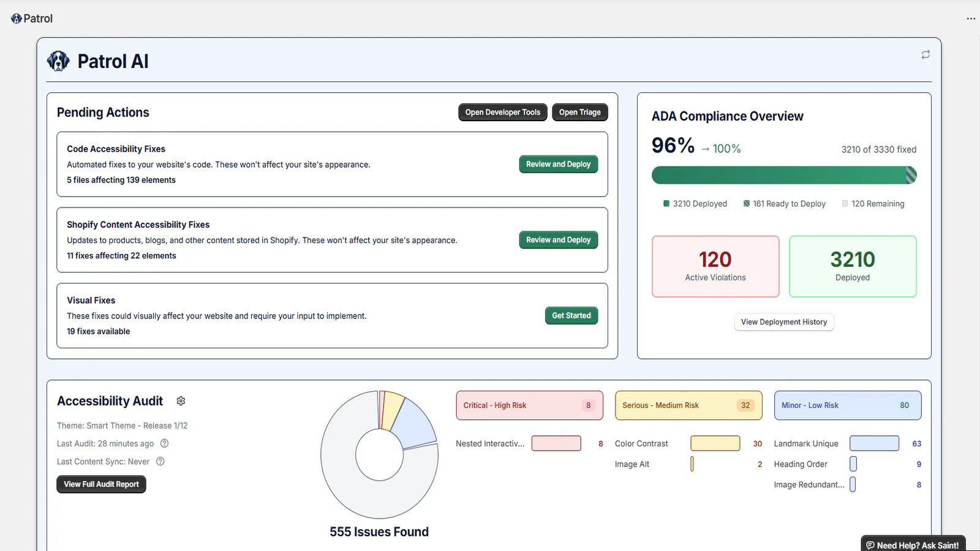Click the Heading Order blue bar
This screenshot has width=980, height=551.
coord(853,464)
